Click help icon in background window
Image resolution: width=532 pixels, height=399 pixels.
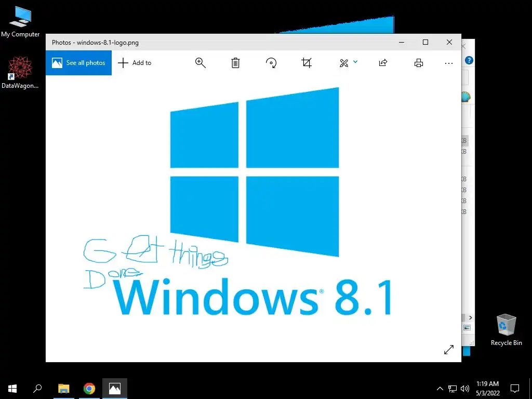point(469,60)
